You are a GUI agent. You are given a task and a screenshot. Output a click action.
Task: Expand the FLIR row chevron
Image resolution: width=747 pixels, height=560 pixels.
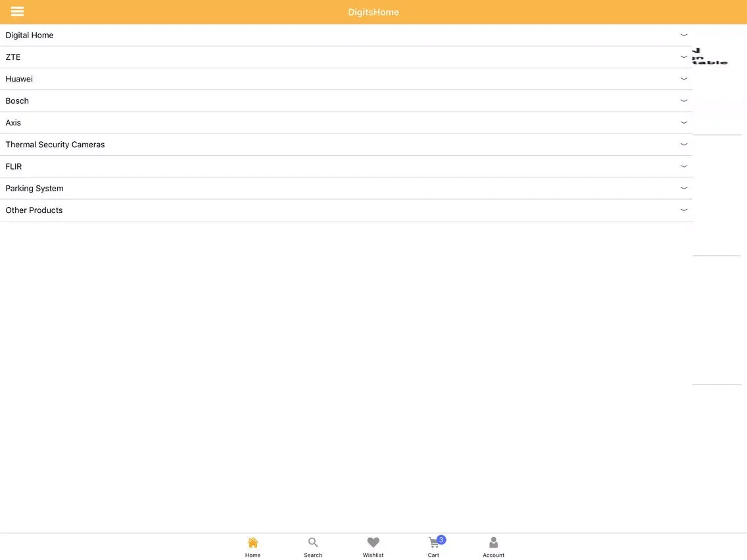tap(684, 166)
